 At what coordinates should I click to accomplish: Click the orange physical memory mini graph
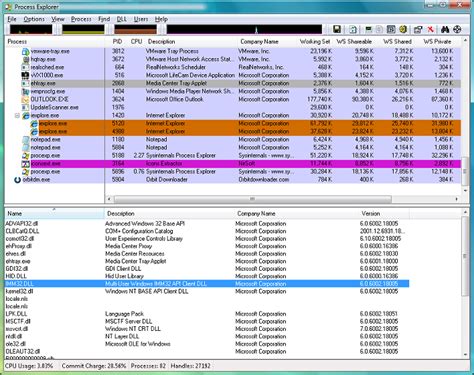135,29
